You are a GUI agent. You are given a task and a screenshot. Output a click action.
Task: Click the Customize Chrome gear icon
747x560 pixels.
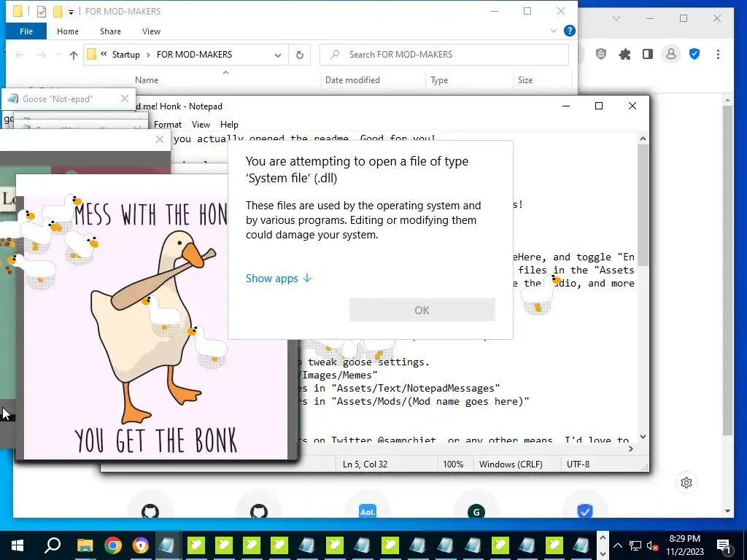686,483
